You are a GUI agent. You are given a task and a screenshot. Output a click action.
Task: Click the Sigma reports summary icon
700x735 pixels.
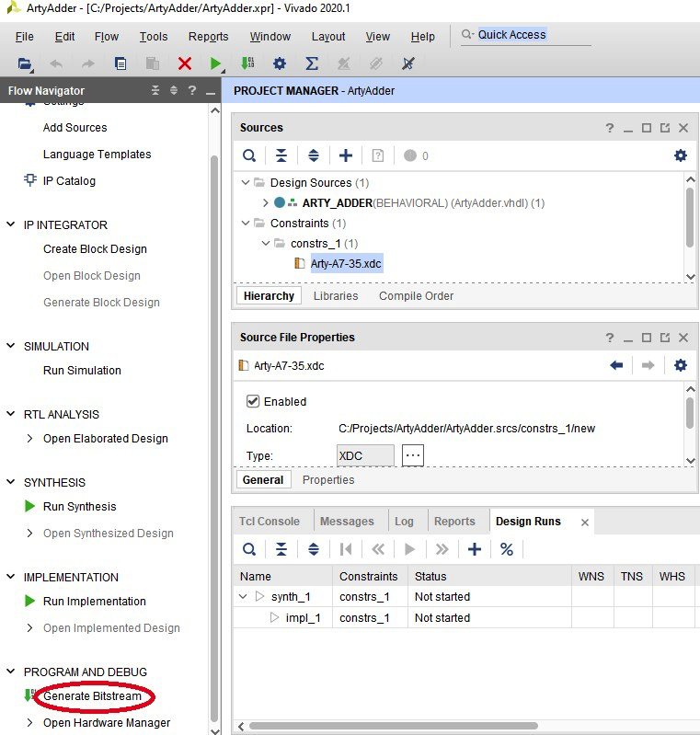pos(312,63)
